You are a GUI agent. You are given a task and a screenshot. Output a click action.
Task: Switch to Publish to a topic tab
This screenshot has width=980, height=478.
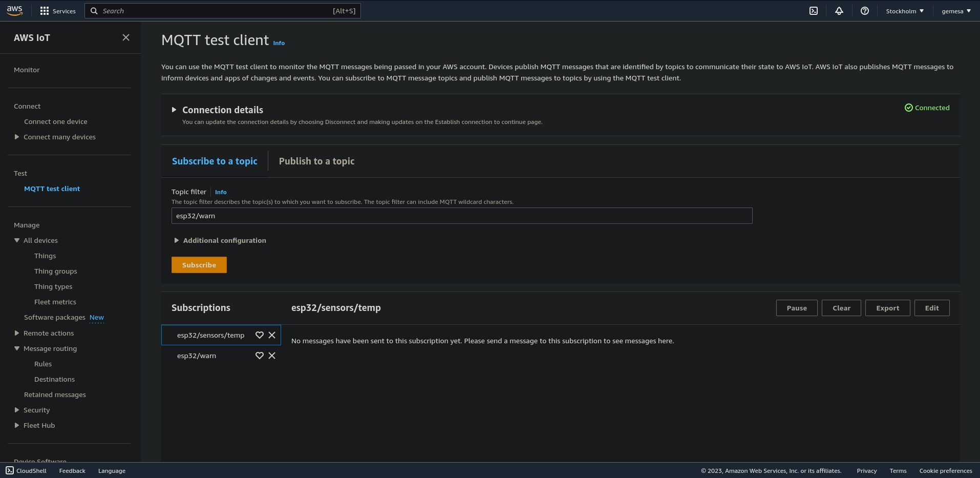(x=316, y=161)
